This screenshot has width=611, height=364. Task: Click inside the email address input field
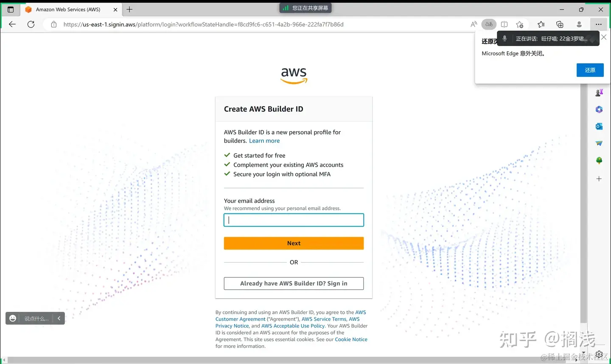(x=294, y=220)
